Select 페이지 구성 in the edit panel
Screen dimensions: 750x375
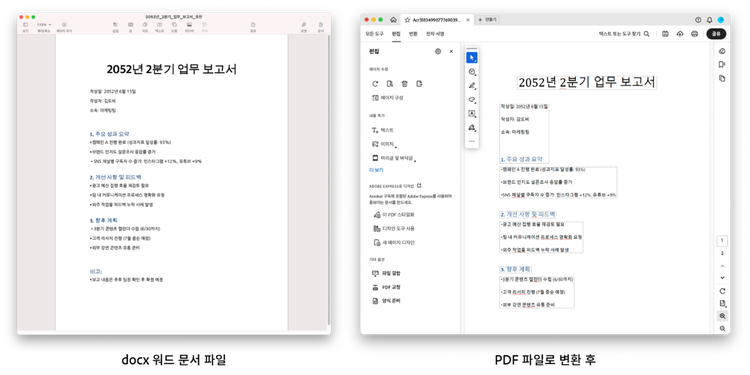[387, 98]
